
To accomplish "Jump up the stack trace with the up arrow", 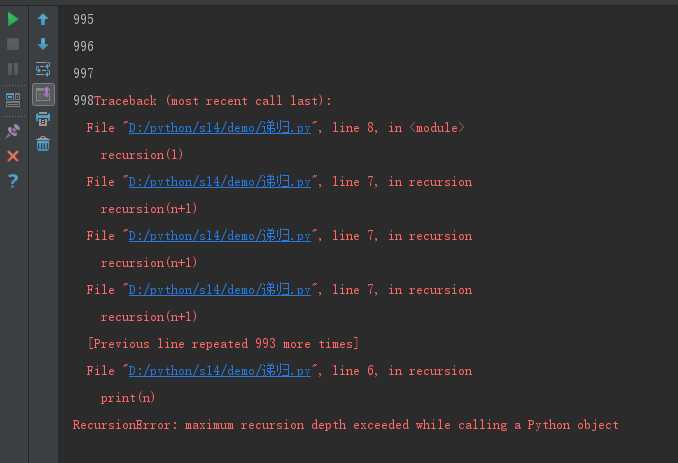I will [x=43, y=19].
